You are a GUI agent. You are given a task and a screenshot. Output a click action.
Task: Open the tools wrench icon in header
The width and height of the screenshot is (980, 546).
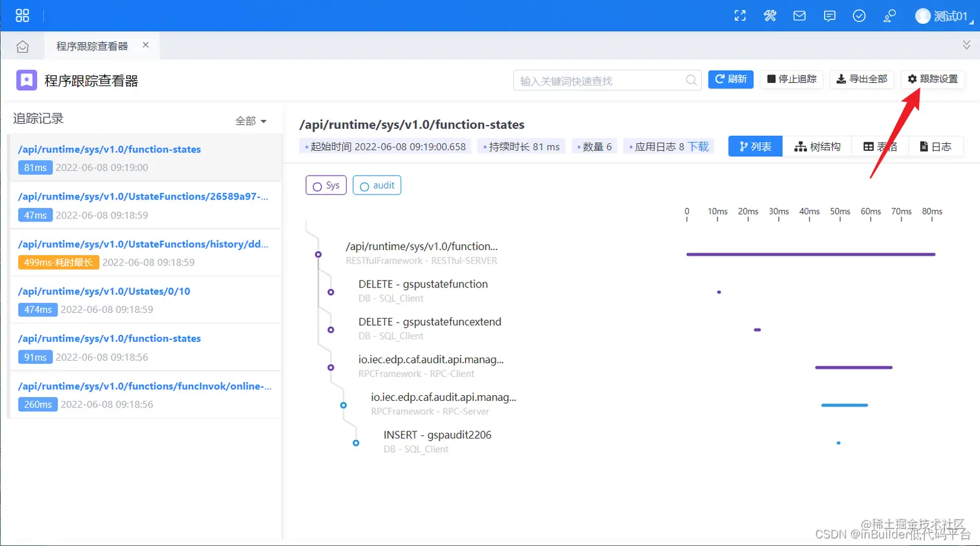coord(770,16)
